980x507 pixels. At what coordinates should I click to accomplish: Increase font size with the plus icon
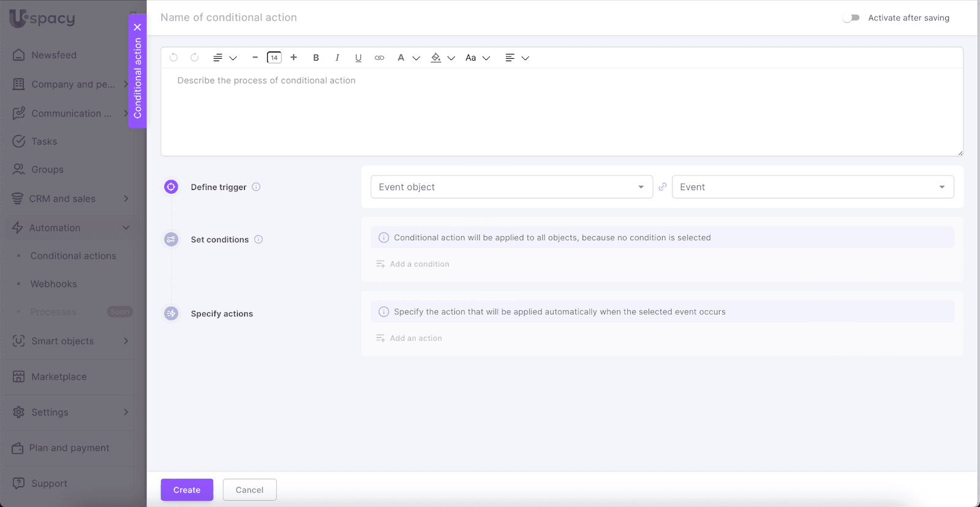pos(294,58)
